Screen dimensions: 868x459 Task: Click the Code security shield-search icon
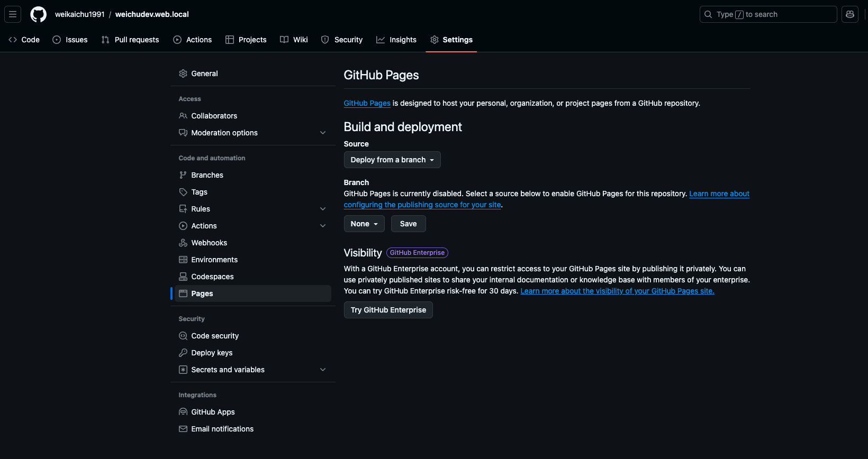click(x=183, y=336)
